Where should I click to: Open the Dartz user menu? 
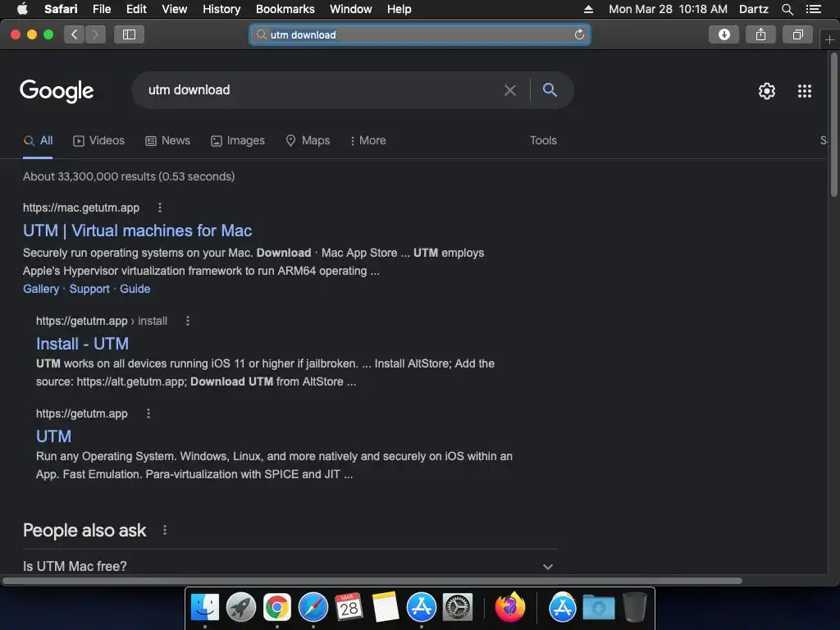pos(753,9)
